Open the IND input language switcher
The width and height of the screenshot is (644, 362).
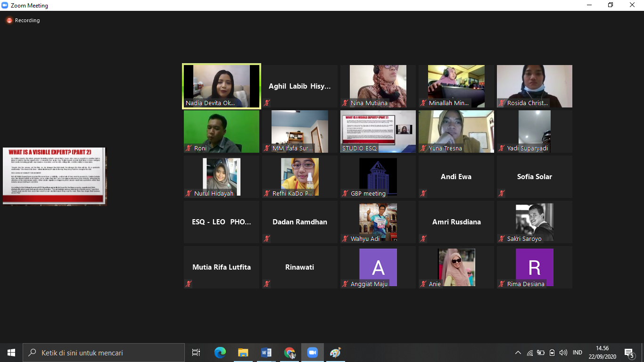577,353
